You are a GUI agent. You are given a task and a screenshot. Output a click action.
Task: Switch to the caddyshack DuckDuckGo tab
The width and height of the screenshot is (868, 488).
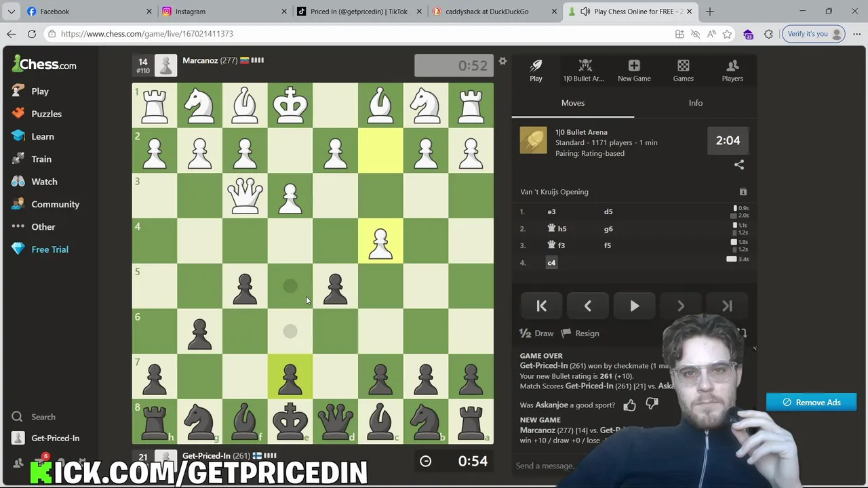[494, 12]
